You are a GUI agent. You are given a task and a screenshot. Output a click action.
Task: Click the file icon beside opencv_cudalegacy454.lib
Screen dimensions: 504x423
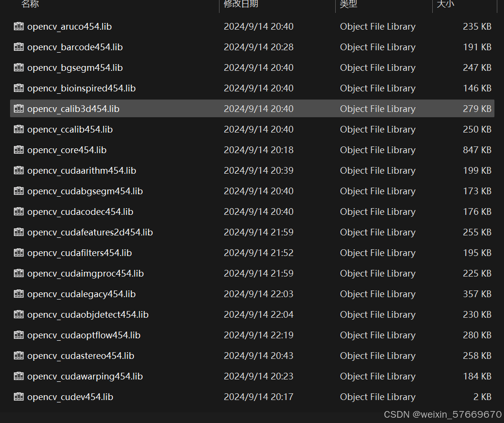[18, 294]
